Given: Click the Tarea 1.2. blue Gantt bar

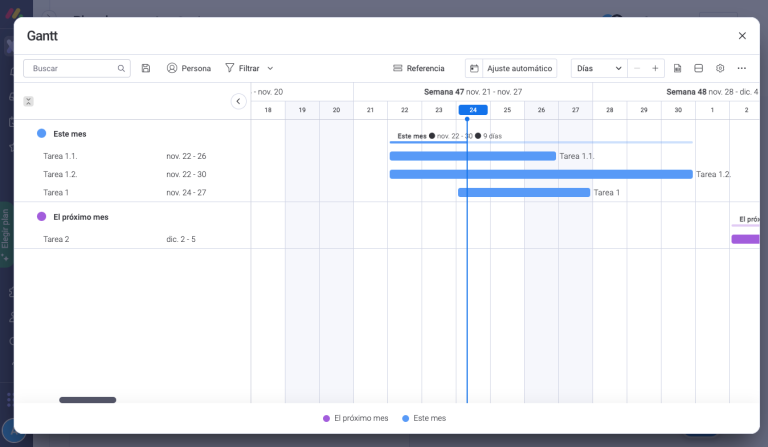Looking at the screenshot, I should click(540, 174).
